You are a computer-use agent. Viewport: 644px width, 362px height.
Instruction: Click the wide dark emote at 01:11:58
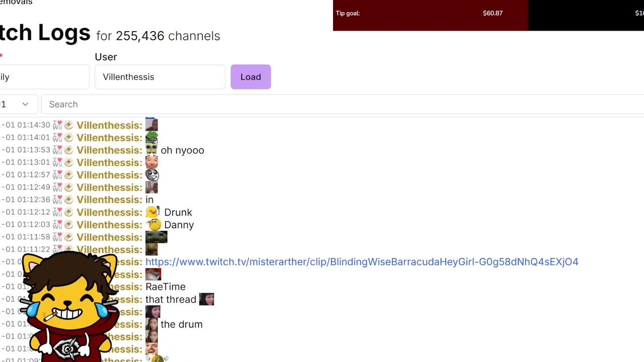(x=156, y=237)
